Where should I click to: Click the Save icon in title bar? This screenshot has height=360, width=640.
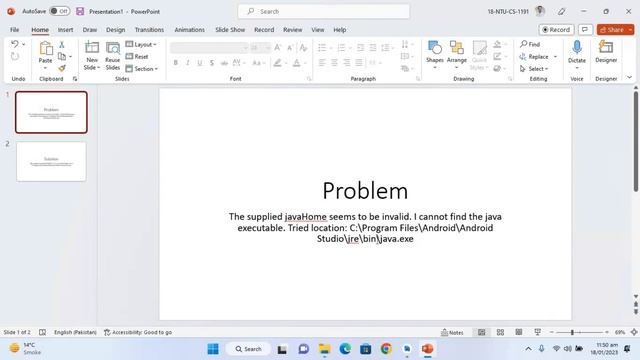click(80, 11)
